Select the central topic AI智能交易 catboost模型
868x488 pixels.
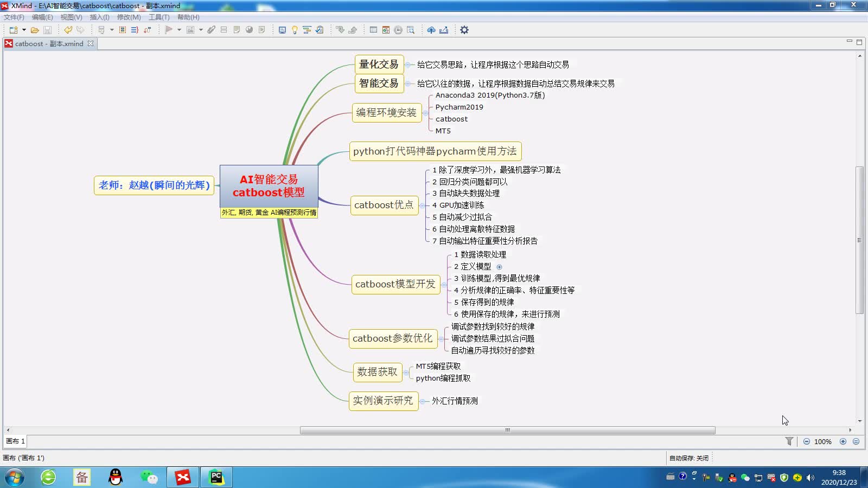tap(269, 186)
